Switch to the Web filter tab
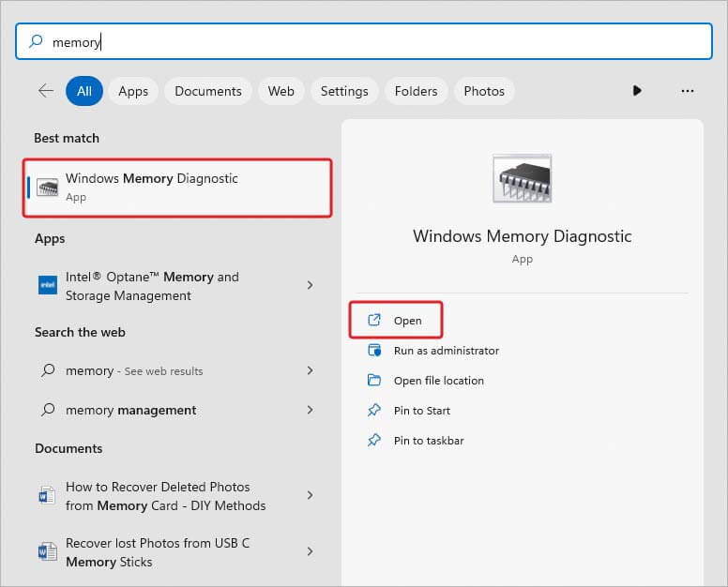This screenshot has height=587, width=728. [x=281, y=91]
